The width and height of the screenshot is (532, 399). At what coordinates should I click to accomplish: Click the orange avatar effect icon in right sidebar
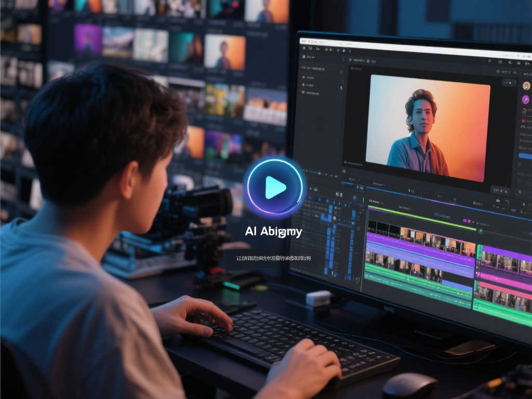[x=526, y=87]
